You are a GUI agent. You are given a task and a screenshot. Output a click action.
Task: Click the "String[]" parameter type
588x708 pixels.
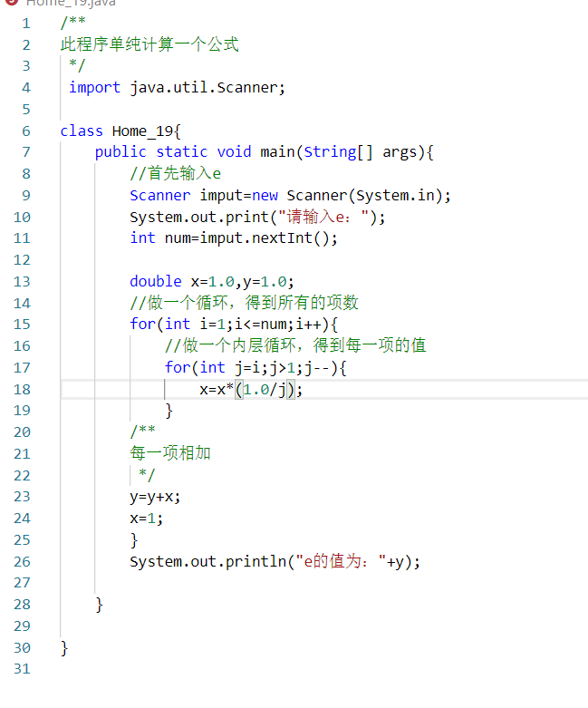tap(339, 152)
